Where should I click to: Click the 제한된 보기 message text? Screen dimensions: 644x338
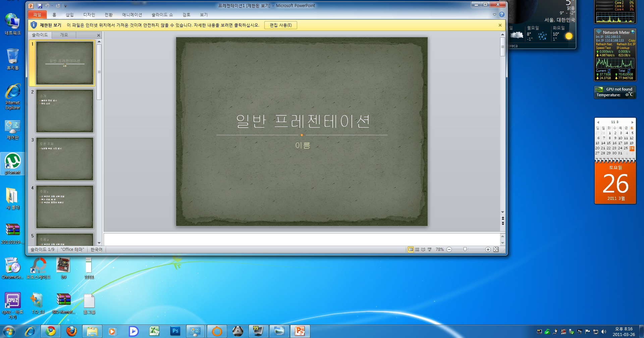point(51,25)
